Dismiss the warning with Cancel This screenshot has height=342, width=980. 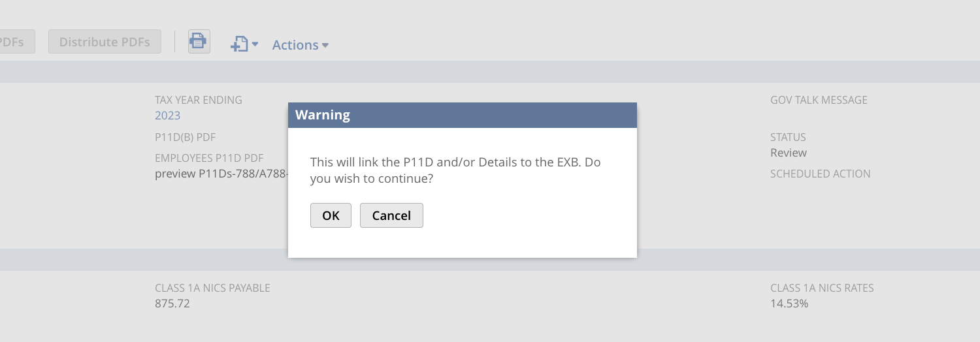point(391,215)
